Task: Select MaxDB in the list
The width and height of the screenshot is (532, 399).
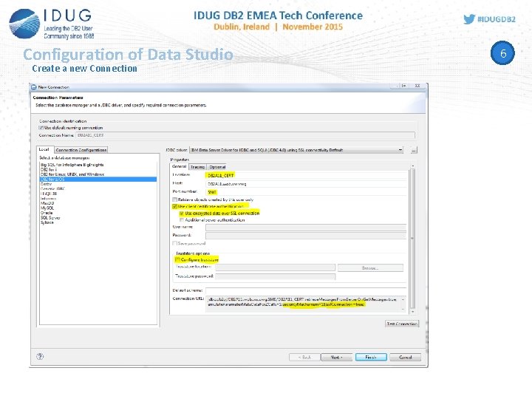Action: coord(47,203)
